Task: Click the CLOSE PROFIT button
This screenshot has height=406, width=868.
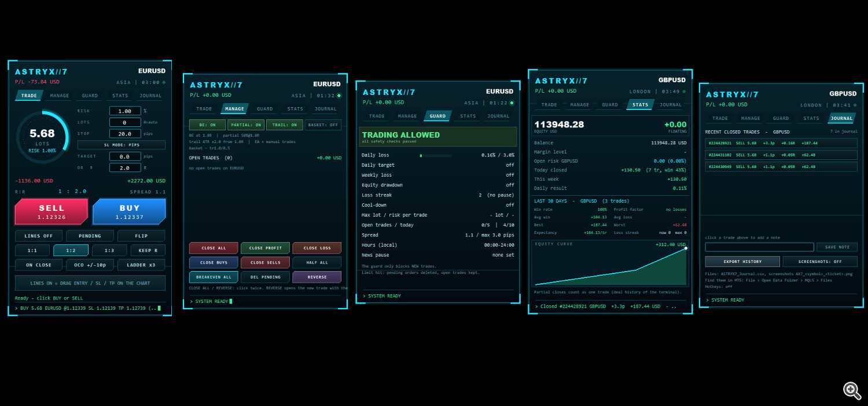Action: (x=265, y=248)
